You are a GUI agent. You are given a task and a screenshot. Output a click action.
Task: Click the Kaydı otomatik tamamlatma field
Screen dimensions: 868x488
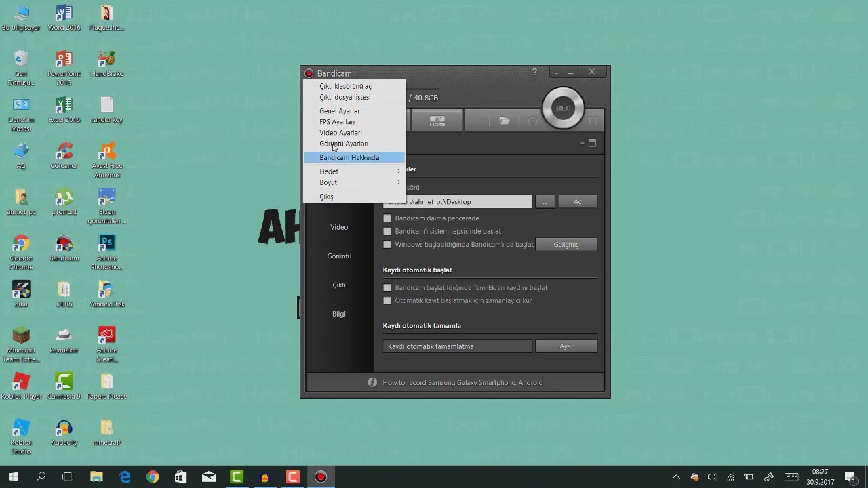point(457,346)
